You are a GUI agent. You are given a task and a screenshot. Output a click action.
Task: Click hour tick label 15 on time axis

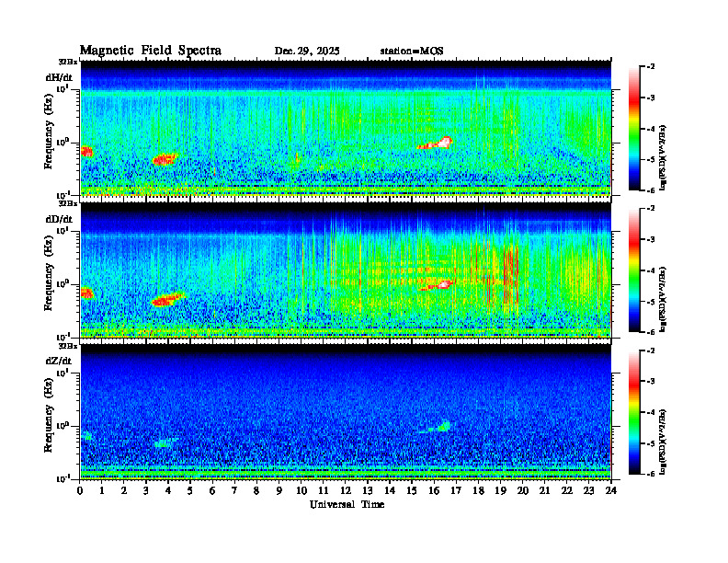(x=412, y=491)
